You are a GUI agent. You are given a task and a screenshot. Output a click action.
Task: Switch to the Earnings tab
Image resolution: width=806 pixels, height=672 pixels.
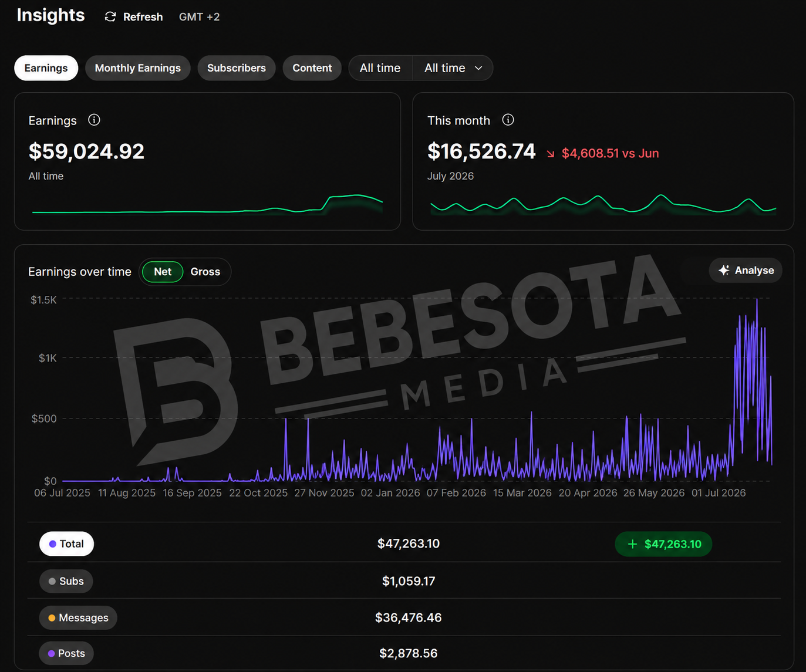click(x=46, y=68)
